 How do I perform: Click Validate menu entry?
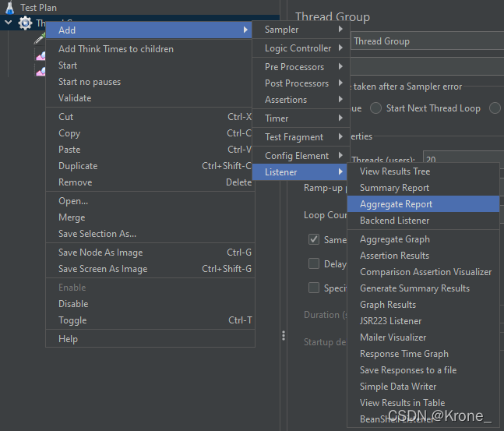pos(149,98)
